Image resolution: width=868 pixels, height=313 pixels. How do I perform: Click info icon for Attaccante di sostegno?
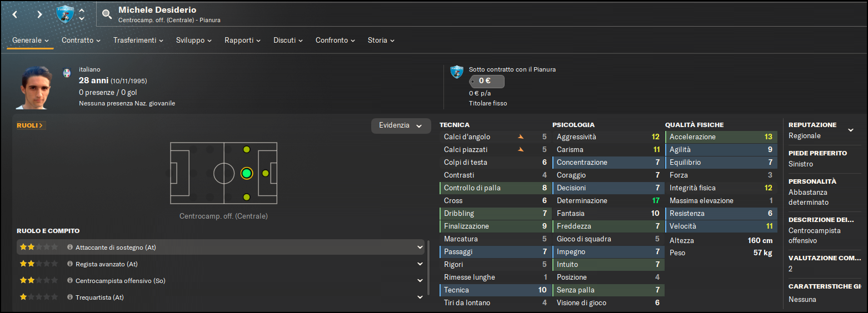click(x=70, y=248)
